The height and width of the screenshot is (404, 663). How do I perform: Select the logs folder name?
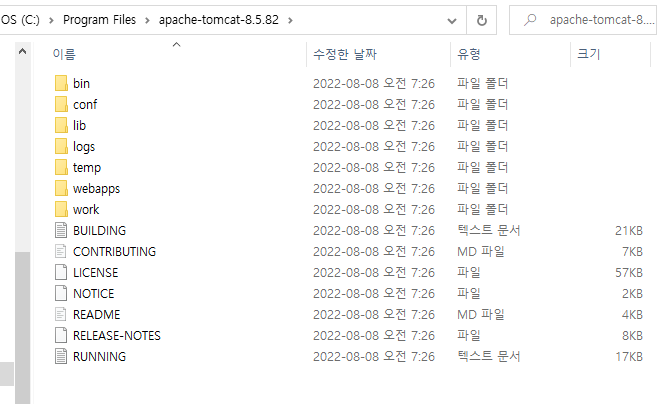click(84, 146)
